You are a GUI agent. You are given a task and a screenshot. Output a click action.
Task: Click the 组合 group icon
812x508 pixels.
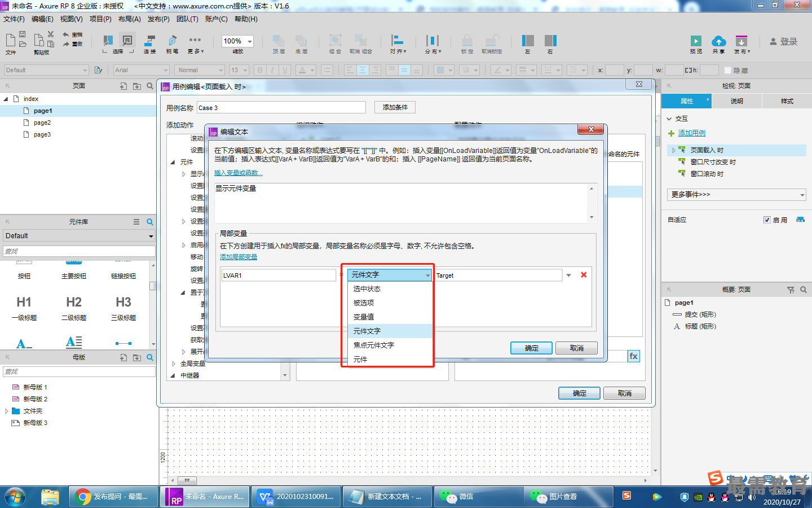click(336, 40)
